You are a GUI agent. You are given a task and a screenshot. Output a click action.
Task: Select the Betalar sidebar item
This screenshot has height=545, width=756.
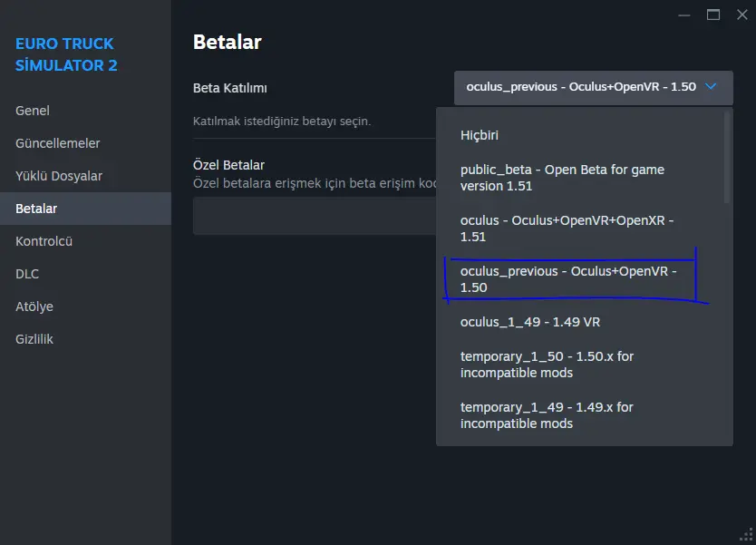tap(85, 209)
